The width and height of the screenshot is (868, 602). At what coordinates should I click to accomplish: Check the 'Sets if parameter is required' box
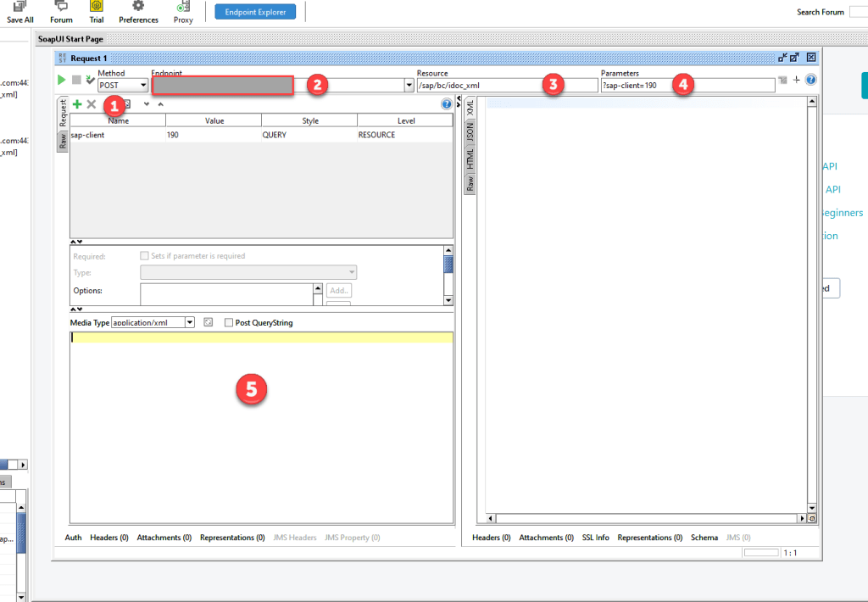click(x=144, y=255)
